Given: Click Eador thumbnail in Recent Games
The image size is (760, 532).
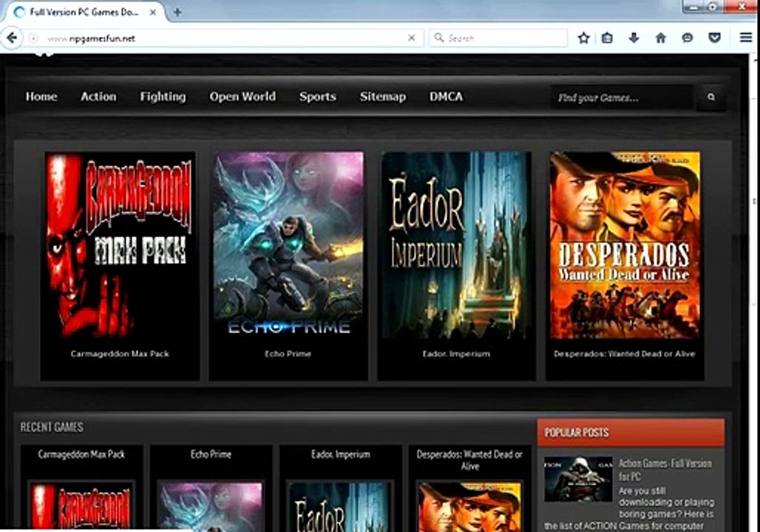Looking at the screenshot, I should 340,506.
